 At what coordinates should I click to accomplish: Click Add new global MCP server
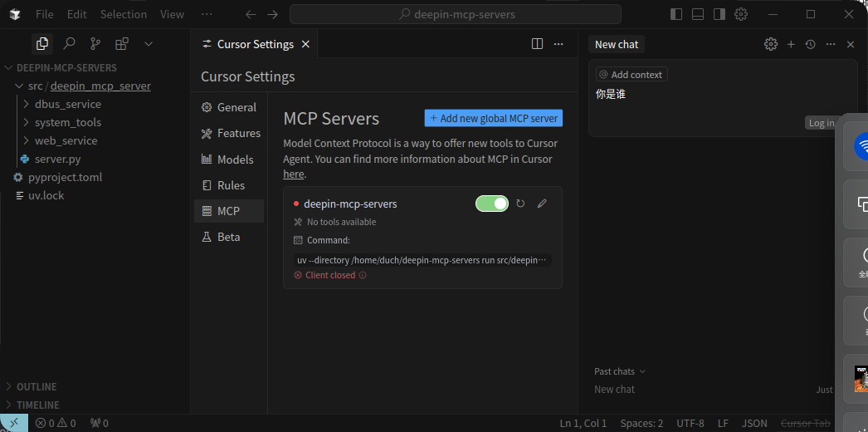pyautogui.click(x=494, y=118)
